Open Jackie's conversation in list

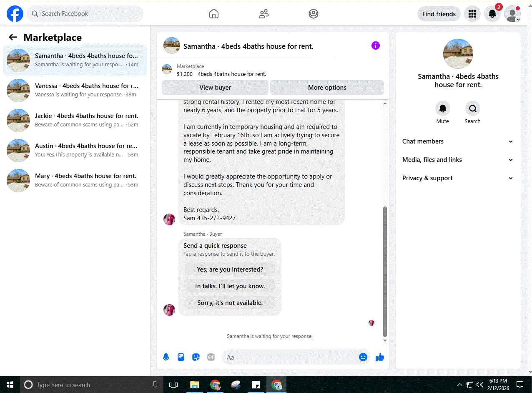(75, 121)
